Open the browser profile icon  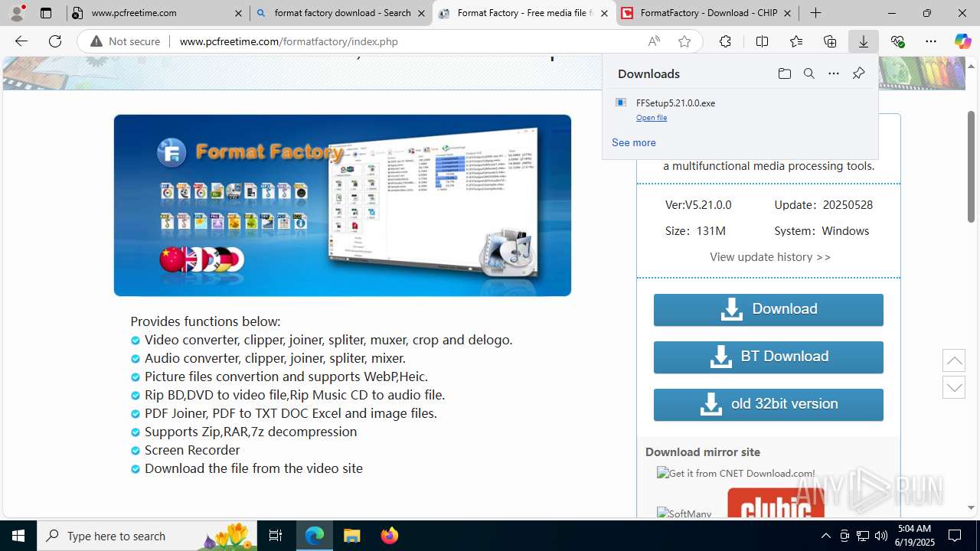[17, 13]
